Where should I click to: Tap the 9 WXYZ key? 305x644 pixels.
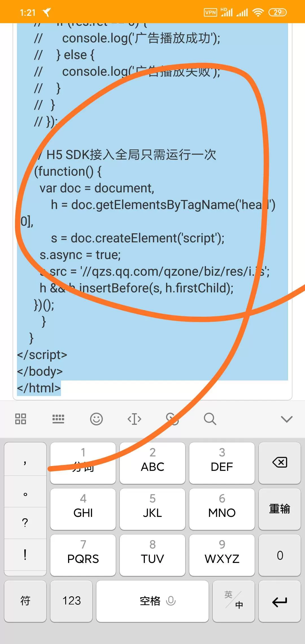[222, 555]
